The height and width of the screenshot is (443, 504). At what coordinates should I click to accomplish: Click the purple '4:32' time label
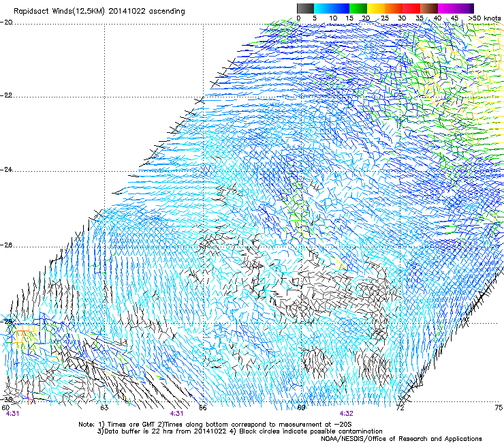[346, 414]
